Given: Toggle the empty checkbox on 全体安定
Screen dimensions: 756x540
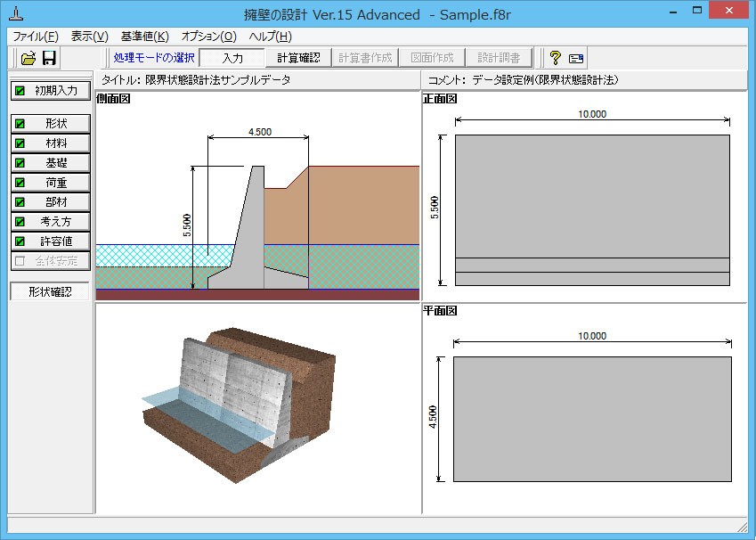Looking at the screenshot, I should [20, 261].
